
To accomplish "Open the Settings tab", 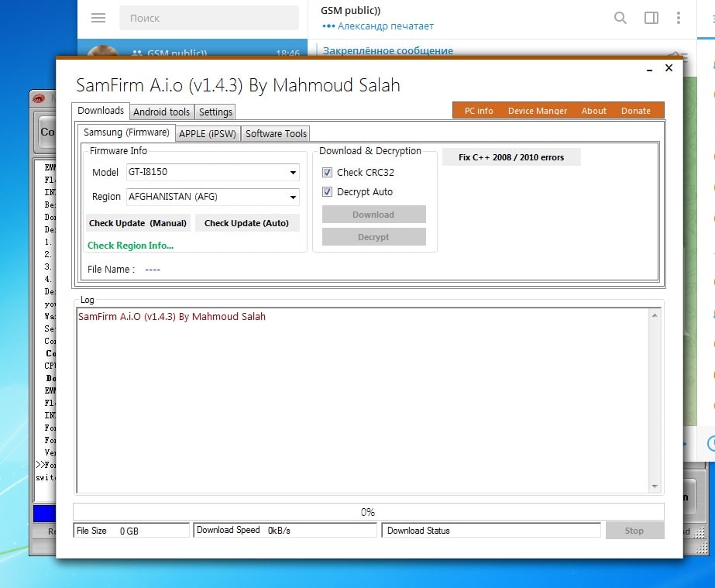I will [215, 112].
